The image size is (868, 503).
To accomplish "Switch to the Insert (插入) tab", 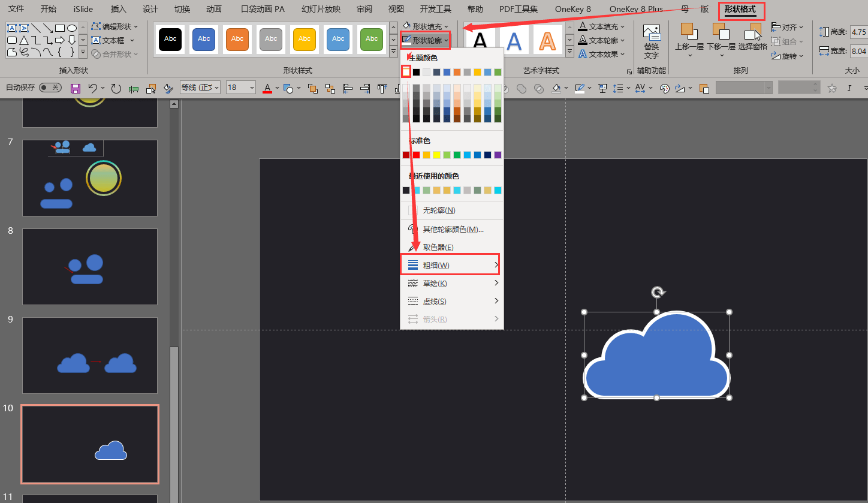I will 119,9.
